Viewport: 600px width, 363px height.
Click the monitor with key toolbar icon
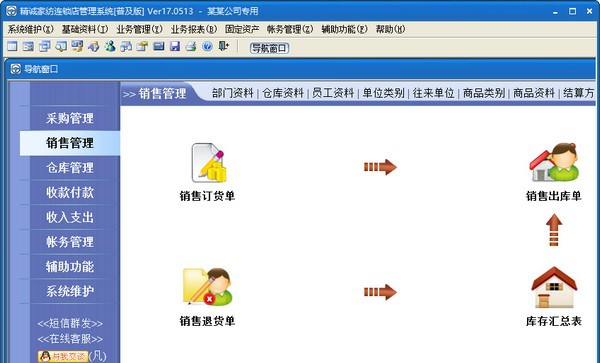(77, 46)
